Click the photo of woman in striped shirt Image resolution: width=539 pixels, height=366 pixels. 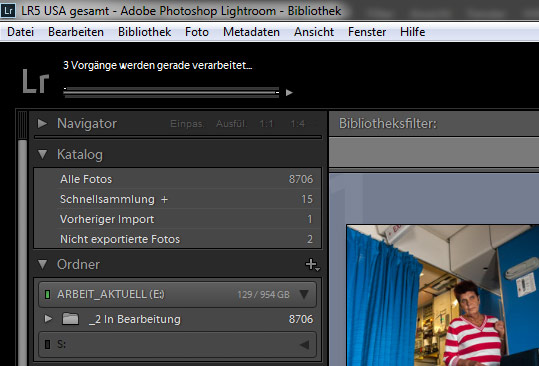pyautogui.click(x=443, y=296)
